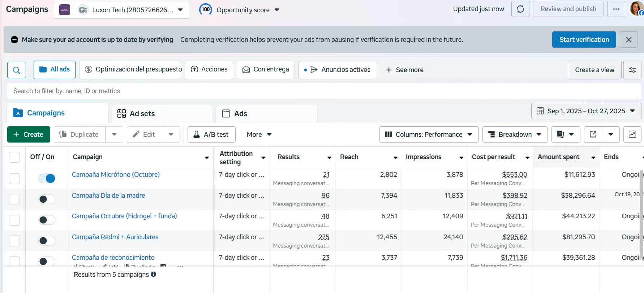Dismiss the verification banner
The height and width of the screenshot is (293, 644).
629,40
